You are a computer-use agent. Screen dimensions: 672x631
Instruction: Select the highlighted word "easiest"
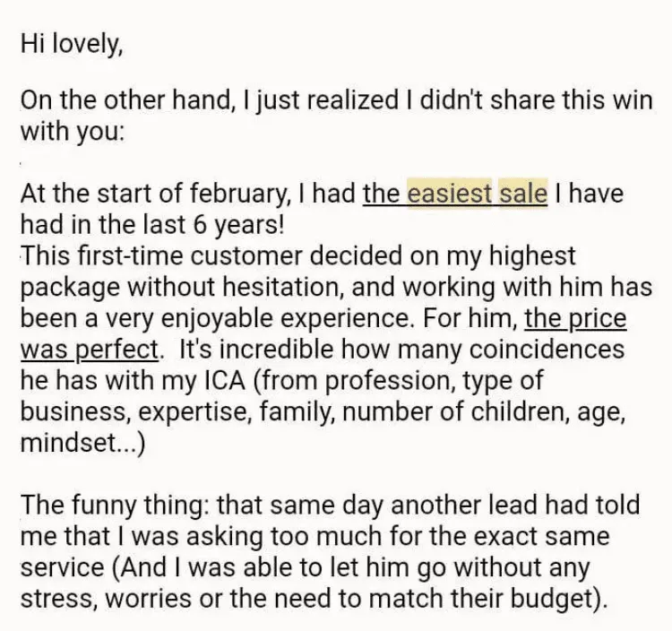(449, 194)
